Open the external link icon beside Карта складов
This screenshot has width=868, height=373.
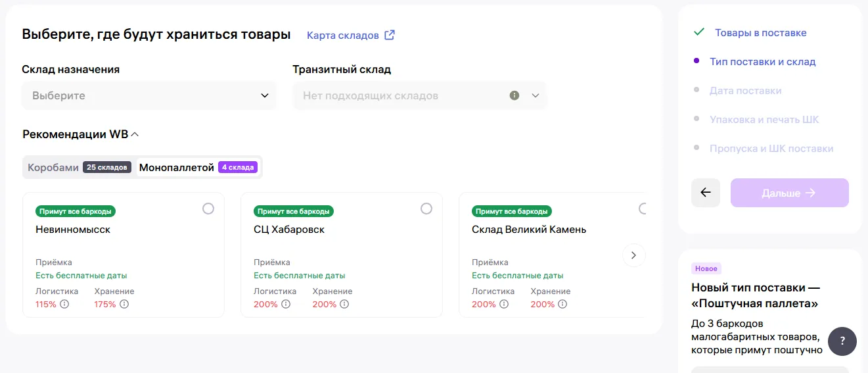point(390,35)
